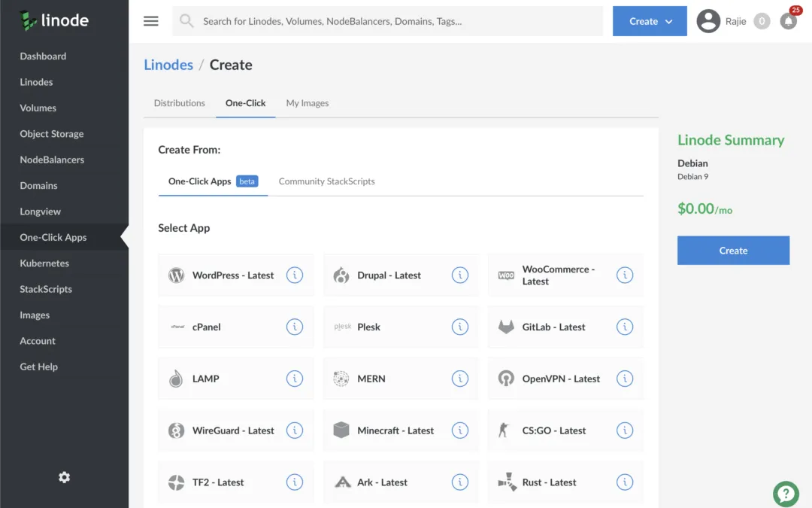
Task: Open the notifications bell icon
Action: click(x=788, y=21)
